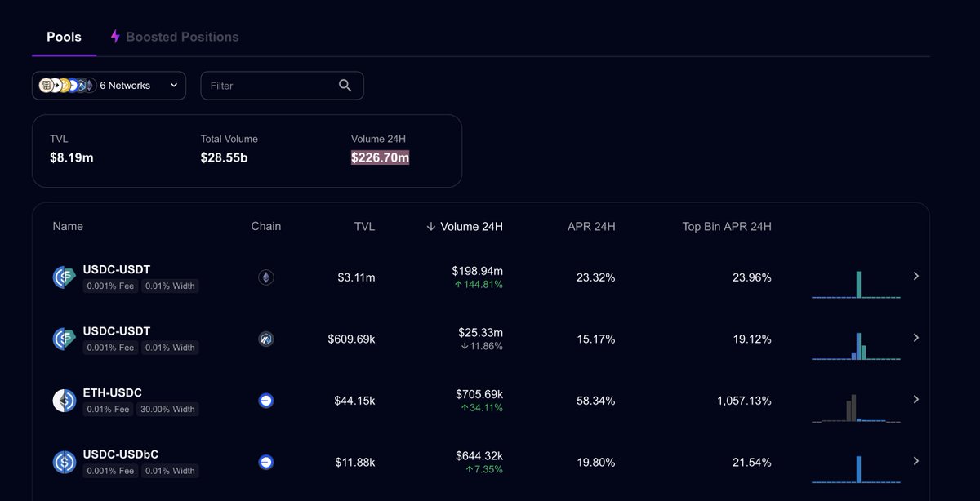Sort pools by Name column
Screen dimensions: 980x501
(68, 226)
